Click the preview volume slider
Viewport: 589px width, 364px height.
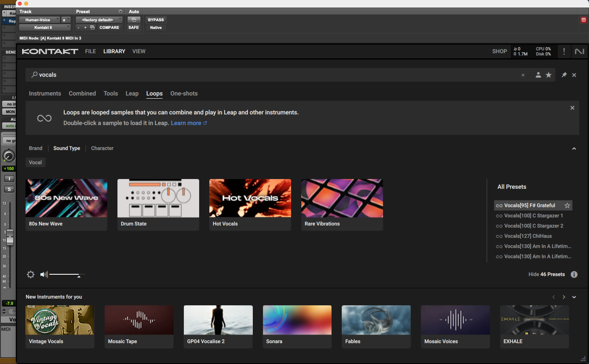click(67, 275)
